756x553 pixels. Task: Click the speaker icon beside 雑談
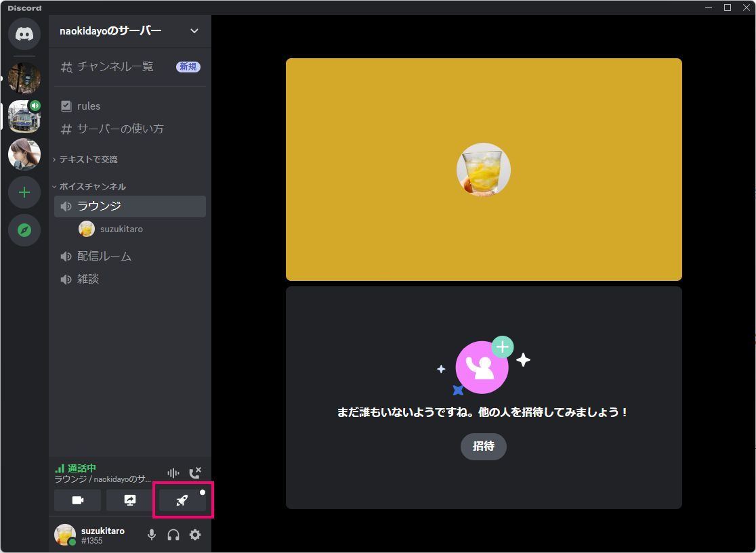(66, 280)
